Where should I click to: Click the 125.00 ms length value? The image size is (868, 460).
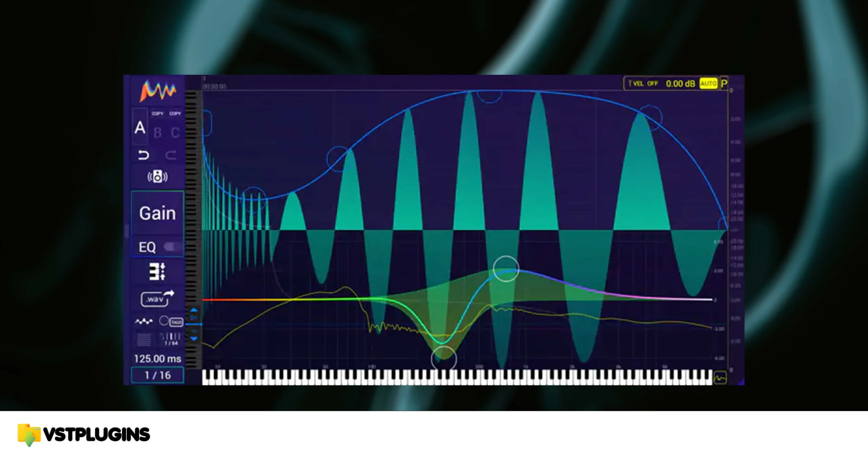pyautogui.click(x=157, y=359)
